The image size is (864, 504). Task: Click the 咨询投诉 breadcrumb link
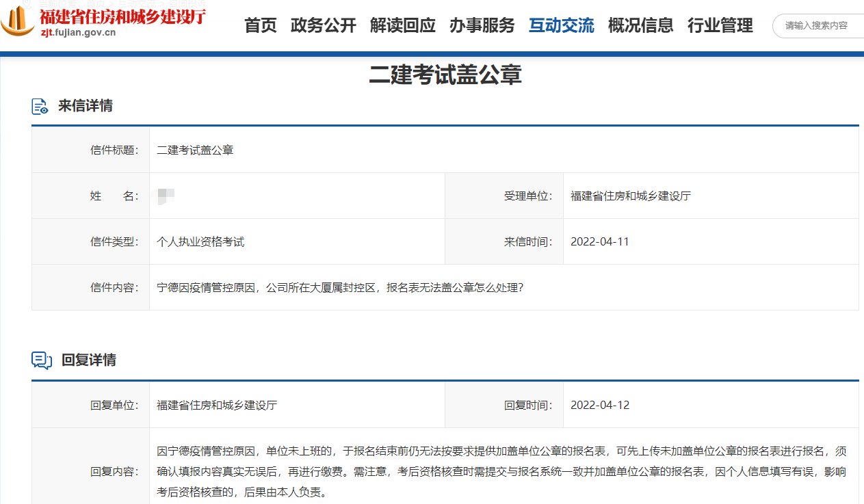[x=189, y=3]
